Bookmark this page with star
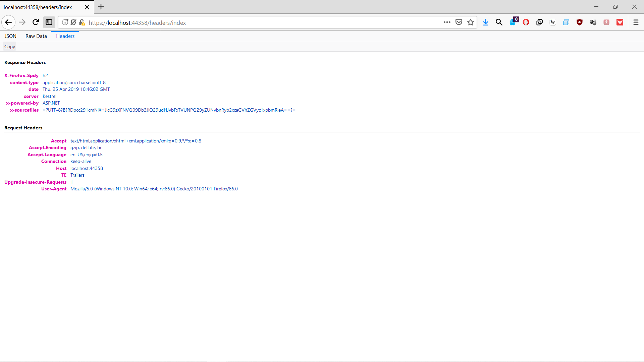644x362 pixels. click(x=471, y=22)
